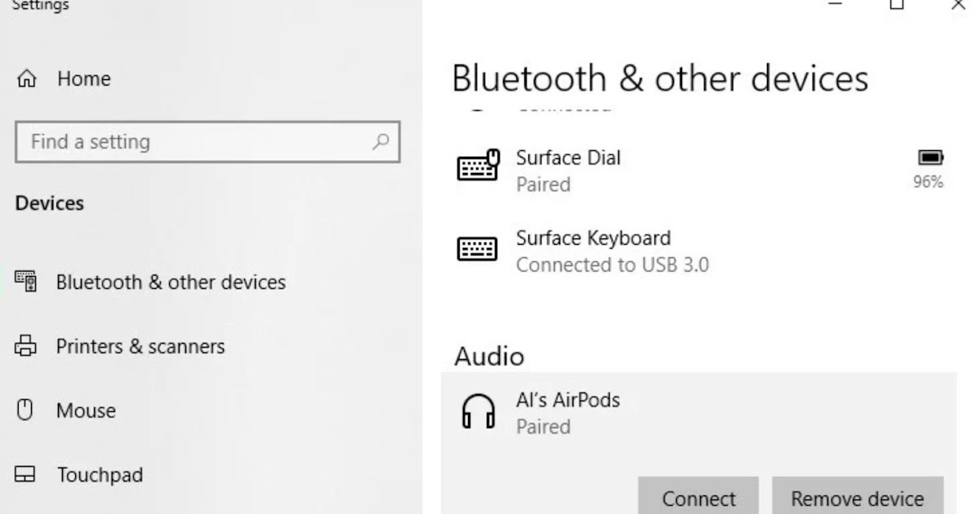Image resolution: width=980 pixels, height=514 pixels.
Task: Click the Surface Dial battery icon
Action: click(930, 157)
